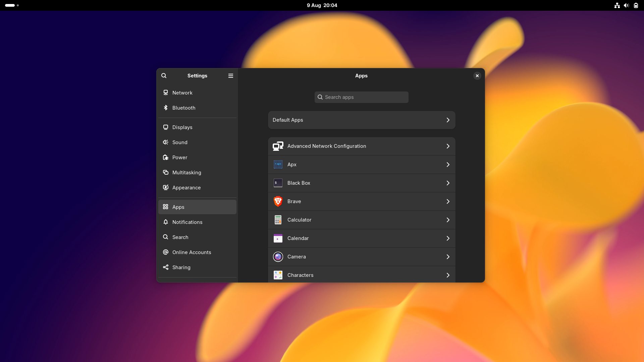Click the Black Box terminal icon
The width and height of the screenshot is (644, 362).
278,183
